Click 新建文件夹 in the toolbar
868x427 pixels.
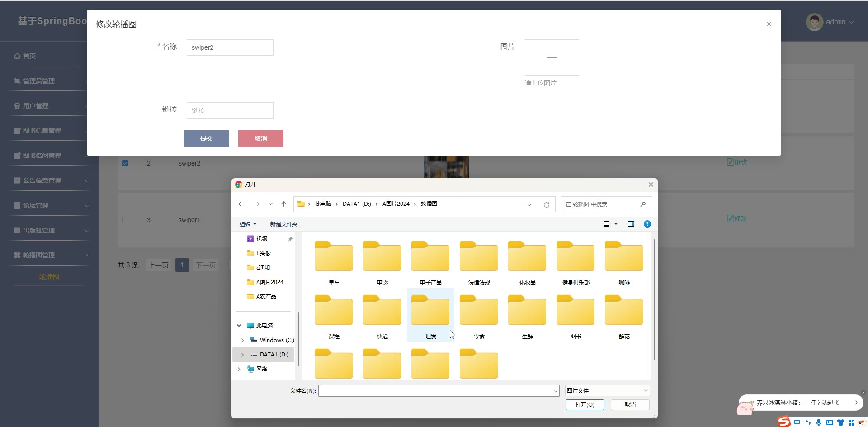283,224
